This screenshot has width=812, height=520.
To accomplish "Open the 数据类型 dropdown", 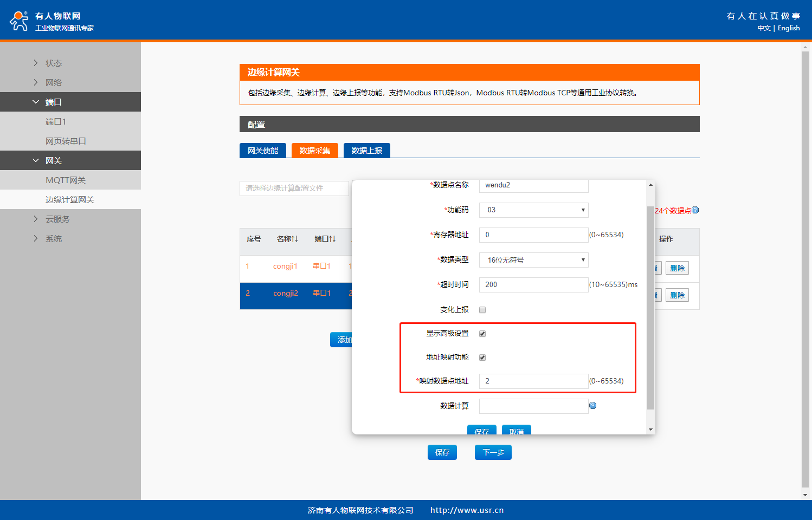I will point(533,260).
